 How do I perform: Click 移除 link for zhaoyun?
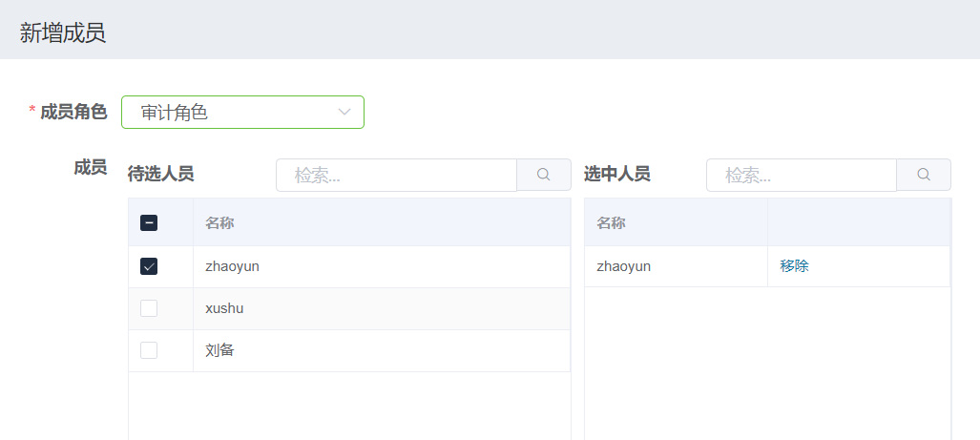click(794, 266)
